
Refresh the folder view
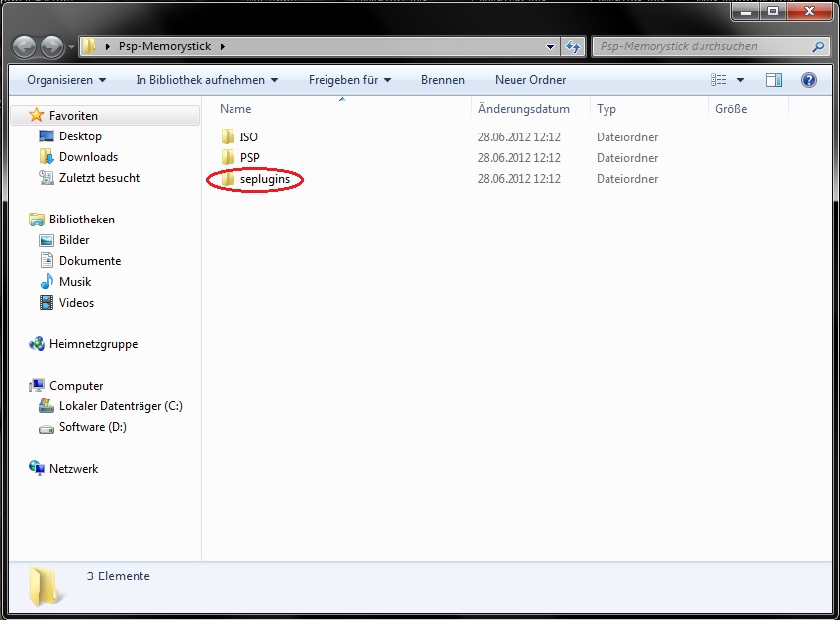tap(573, 47)
